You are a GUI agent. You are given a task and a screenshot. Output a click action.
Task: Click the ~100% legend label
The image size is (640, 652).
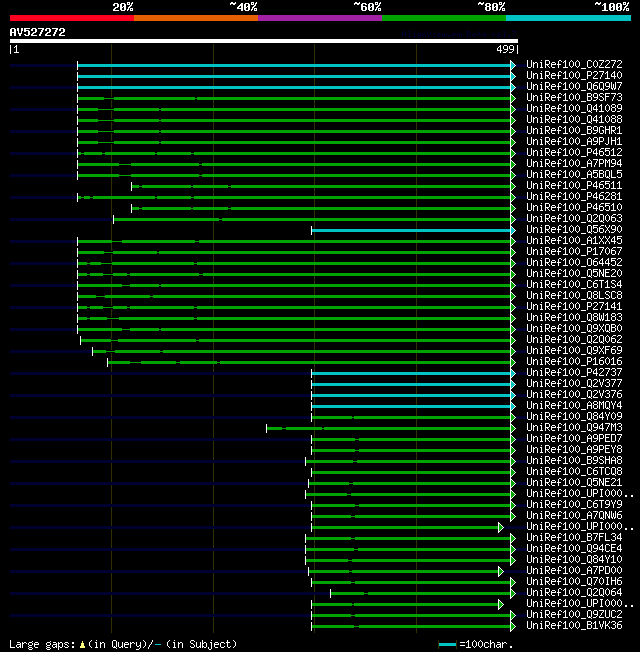[612, 7]
